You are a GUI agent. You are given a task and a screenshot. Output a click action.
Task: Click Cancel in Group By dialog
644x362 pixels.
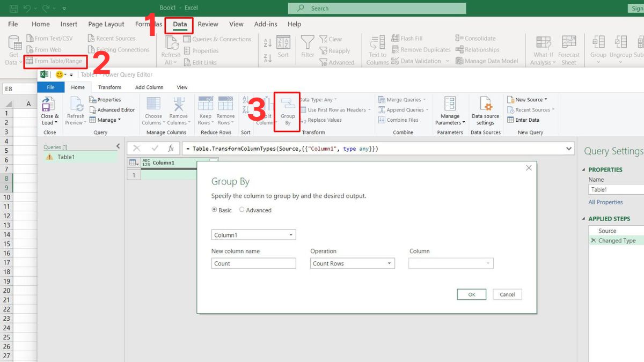coord(507,294)
